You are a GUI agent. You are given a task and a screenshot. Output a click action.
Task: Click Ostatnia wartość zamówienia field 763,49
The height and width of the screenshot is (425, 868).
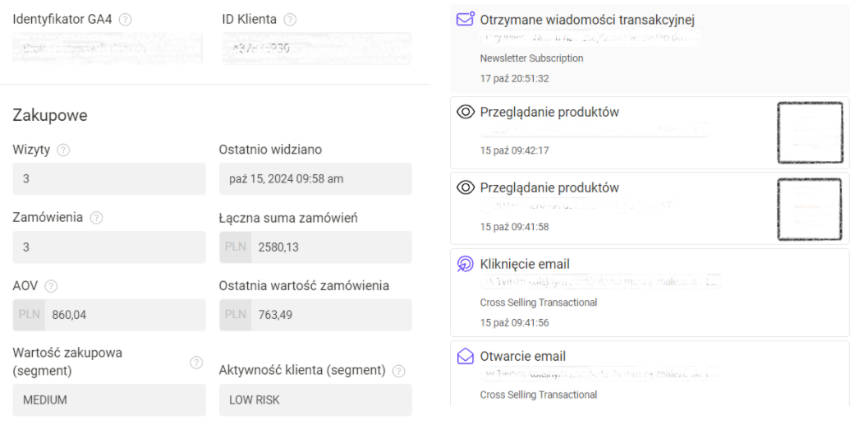tap(315, 315)
